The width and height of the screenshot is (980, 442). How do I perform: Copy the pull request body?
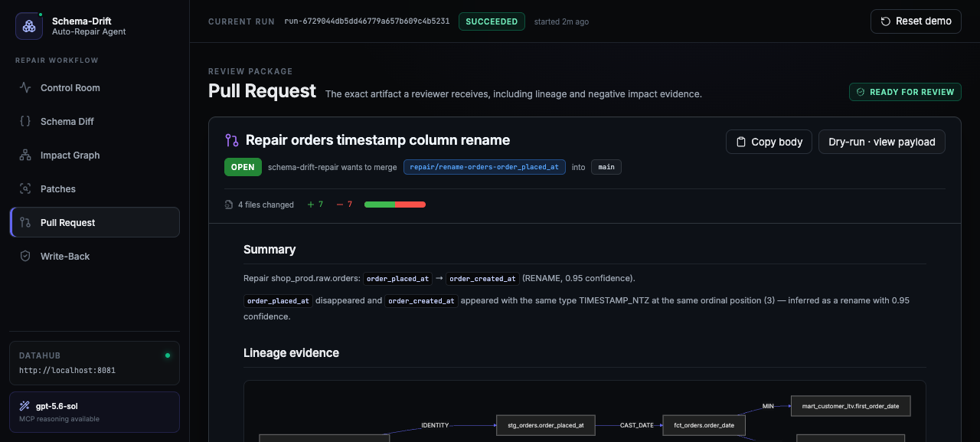click(769, 142)
